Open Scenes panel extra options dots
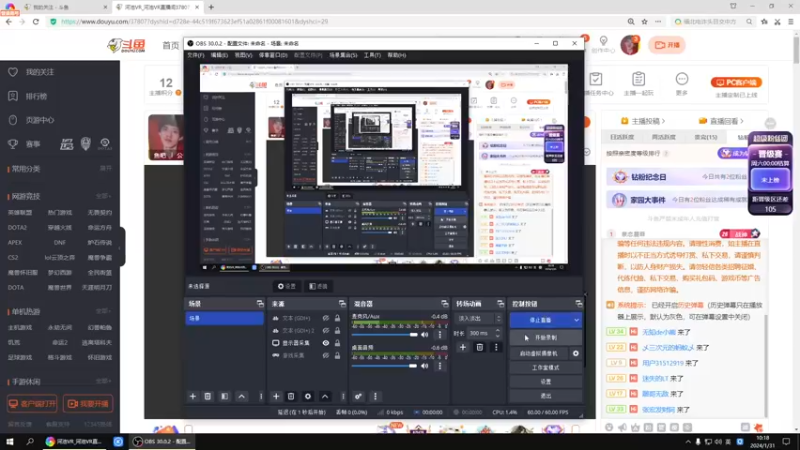The height and width of the screenshot is (450, 800). click(261, 396)
